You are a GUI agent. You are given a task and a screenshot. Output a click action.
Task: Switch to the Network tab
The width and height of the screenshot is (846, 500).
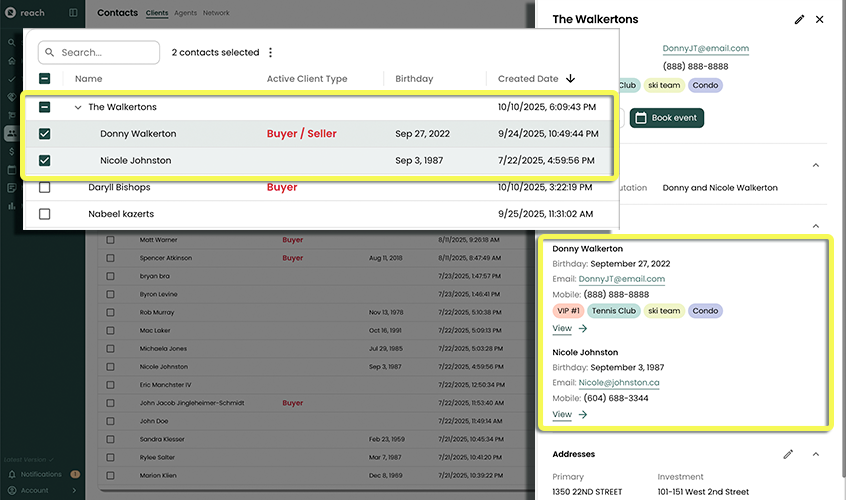(216, 14)
